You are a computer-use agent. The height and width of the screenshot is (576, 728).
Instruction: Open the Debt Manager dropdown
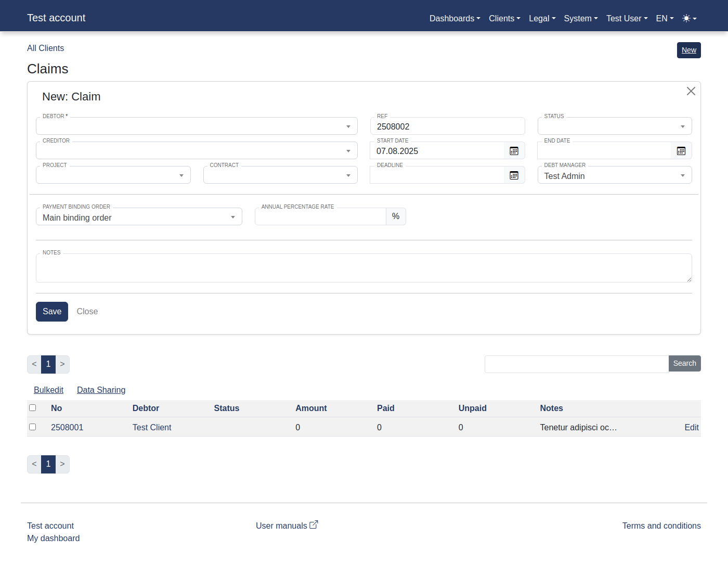point(614,176)
